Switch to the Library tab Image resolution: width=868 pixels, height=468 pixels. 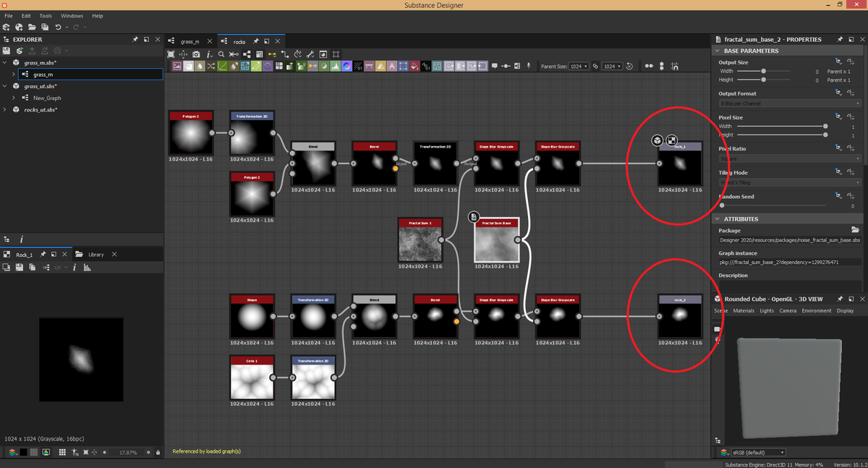(x=96, y=255)
